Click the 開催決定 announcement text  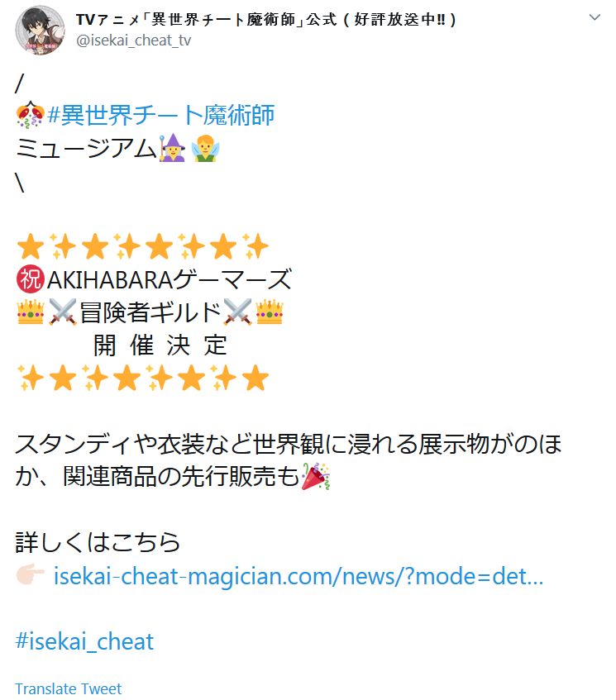click(160, 345)
